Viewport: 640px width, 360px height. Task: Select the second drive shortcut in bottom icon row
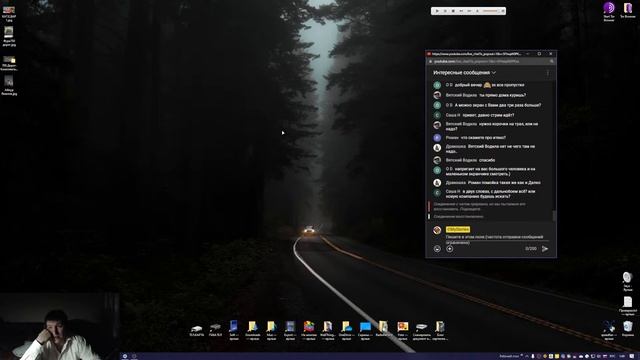[215, 330]
